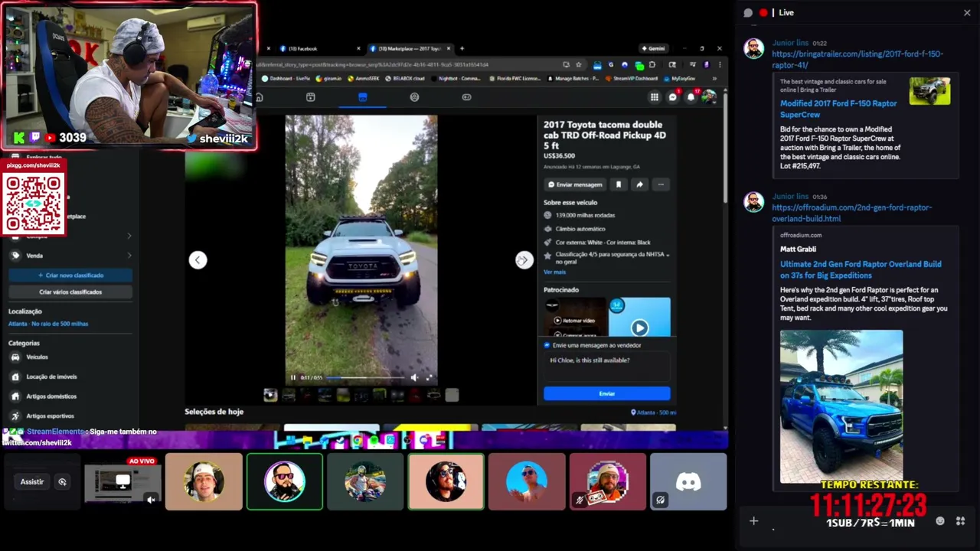Open the Gaming nav icon
The image size is (980, 551).
[x=466, y=97]
